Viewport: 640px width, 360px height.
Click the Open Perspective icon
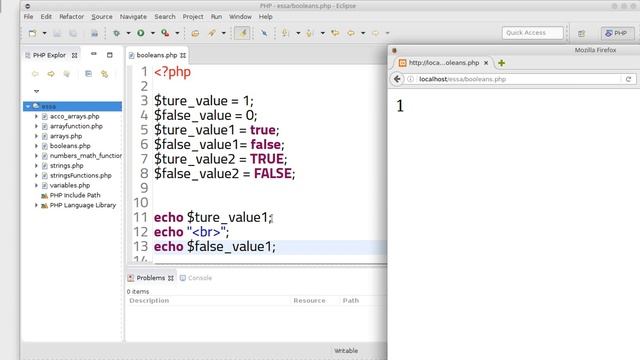tap(581, 33)
